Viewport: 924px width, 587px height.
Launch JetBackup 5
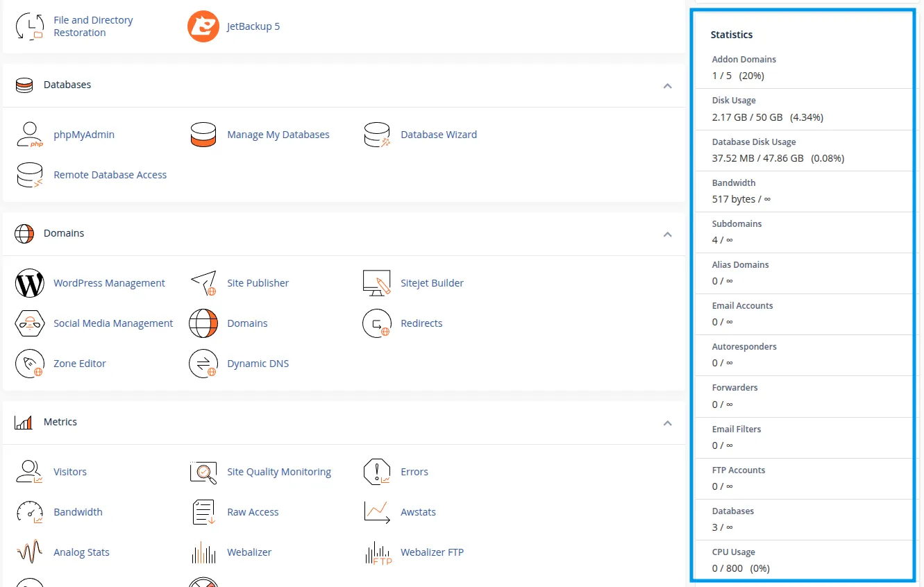click(252, 26)
